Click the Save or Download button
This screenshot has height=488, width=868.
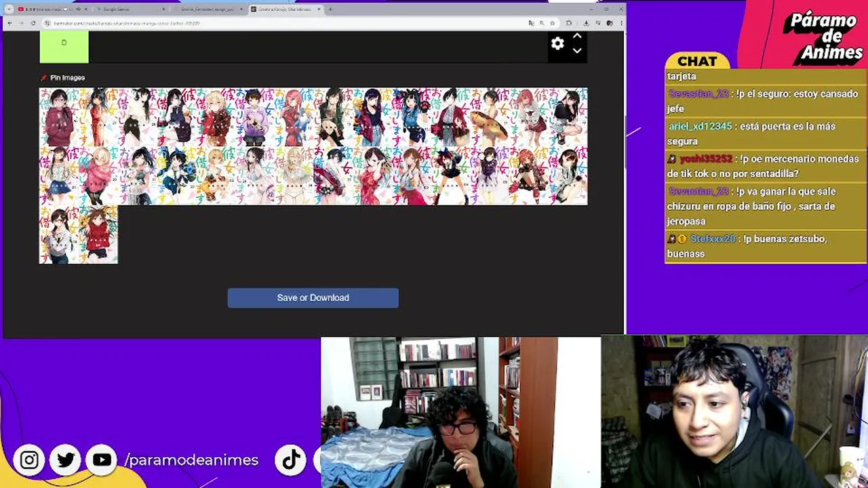[x=313, y=298]
